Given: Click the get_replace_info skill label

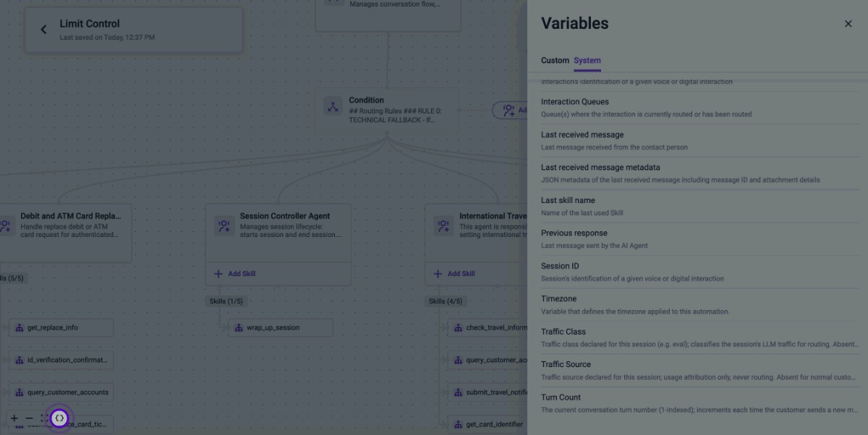Looking at the screenshot, I should [53, 328].
